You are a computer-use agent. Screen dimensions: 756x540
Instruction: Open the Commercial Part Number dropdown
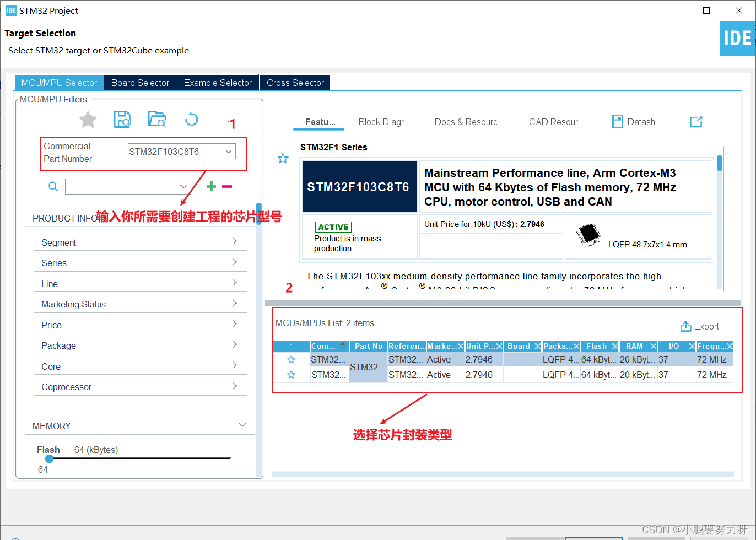pos(229,152)
